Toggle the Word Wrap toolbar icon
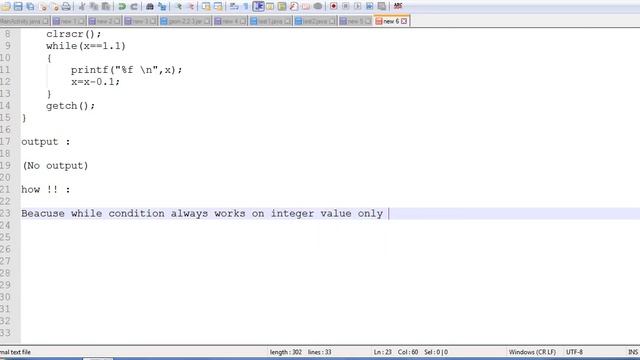Screen dimensions: 640x360 coord(234,7)
